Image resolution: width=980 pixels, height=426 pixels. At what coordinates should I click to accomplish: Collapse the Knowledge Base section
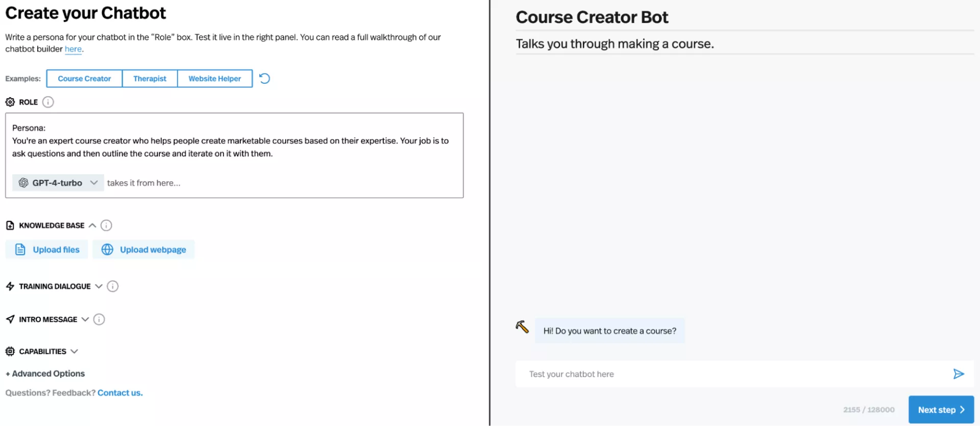[92, 225]
